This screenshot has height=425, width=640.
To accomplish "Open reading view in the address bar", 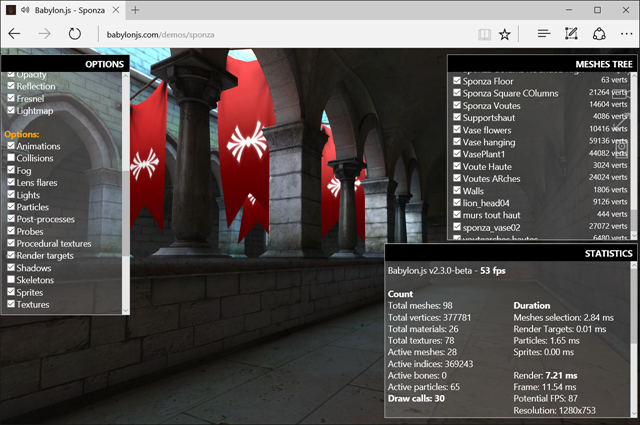I will (x=484, y=35).
